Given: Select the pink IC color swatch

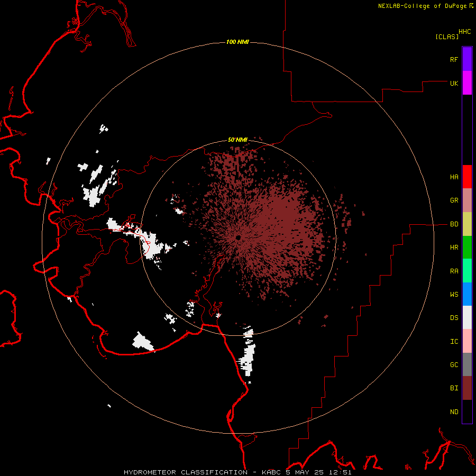Looking at the screenshot, I should click(x=467, y=341).
